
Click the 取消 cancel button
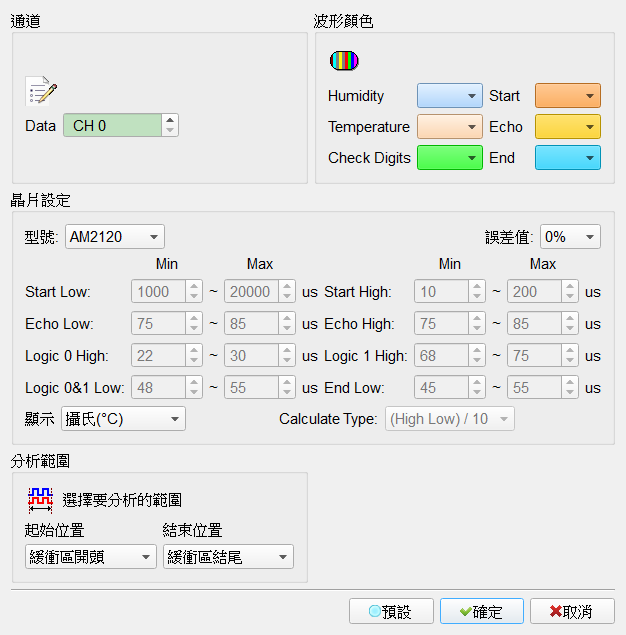[x=572, y=611]
